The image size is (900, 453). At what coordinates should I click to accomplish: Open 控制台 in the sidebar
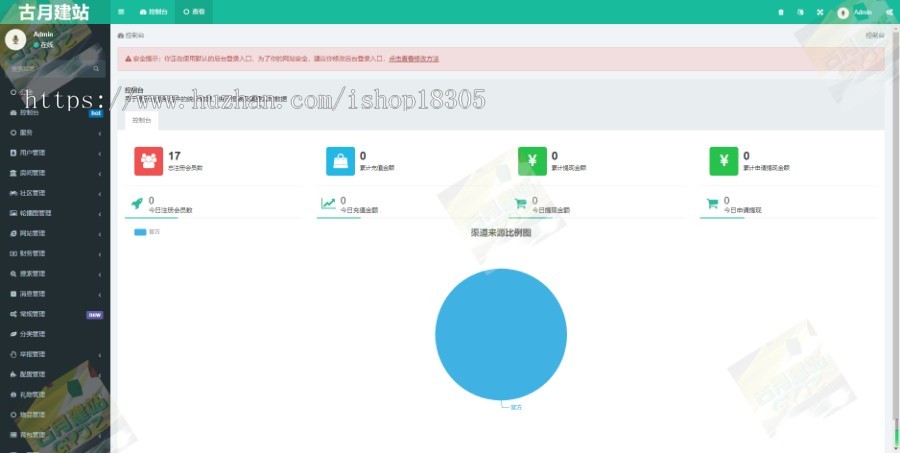tap(55, 113)
